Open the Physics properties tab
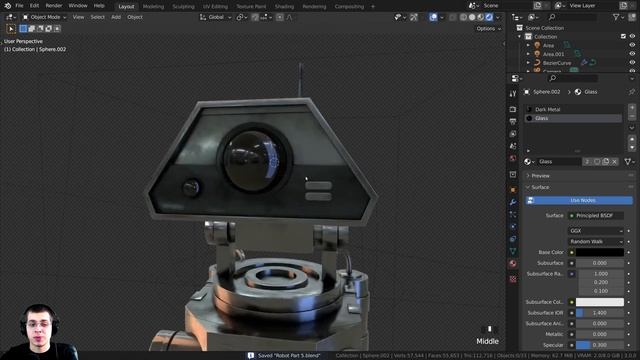Viewport: 640px width, 360px height. 513,227
